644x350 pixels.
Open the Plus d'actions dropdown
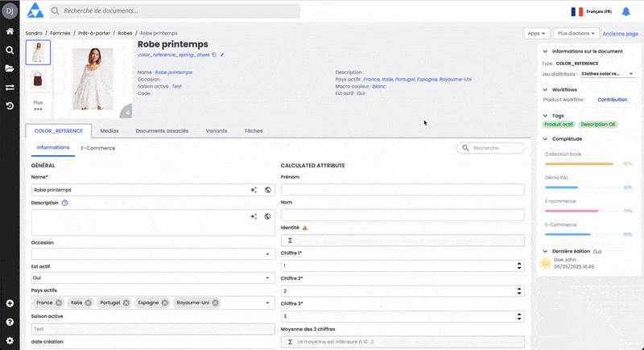[x=576, y=33]
